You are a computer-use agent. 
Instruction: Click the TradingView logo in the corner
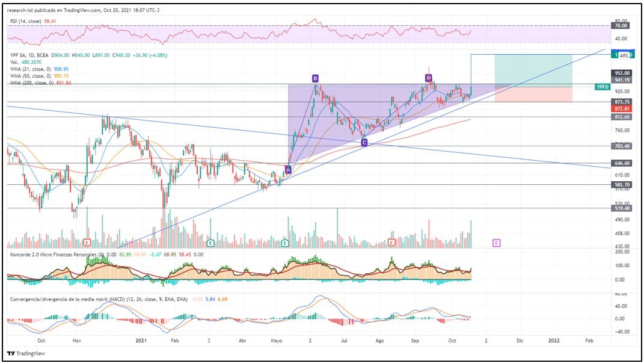click(26, 353)
